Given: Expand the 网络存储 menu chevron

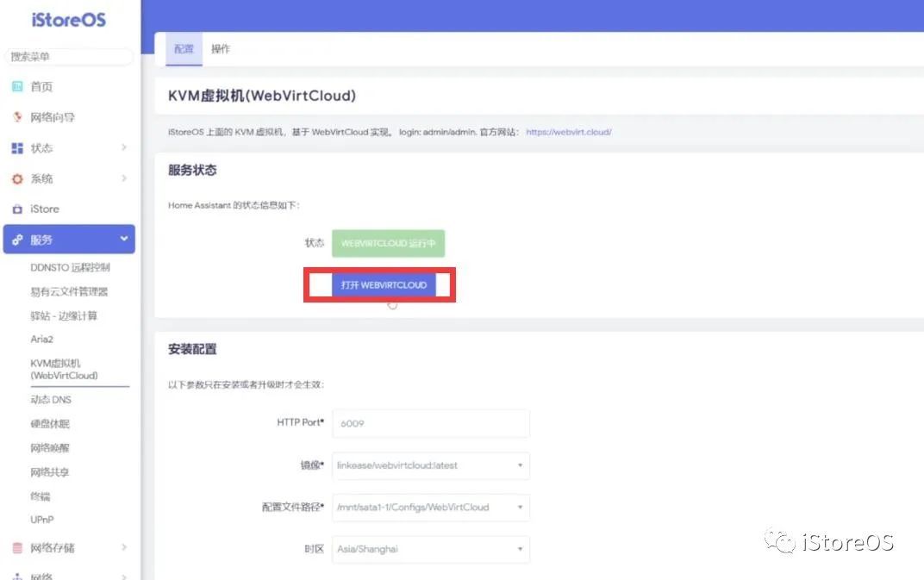Looking at the screenshot, I should pos(124,547).
